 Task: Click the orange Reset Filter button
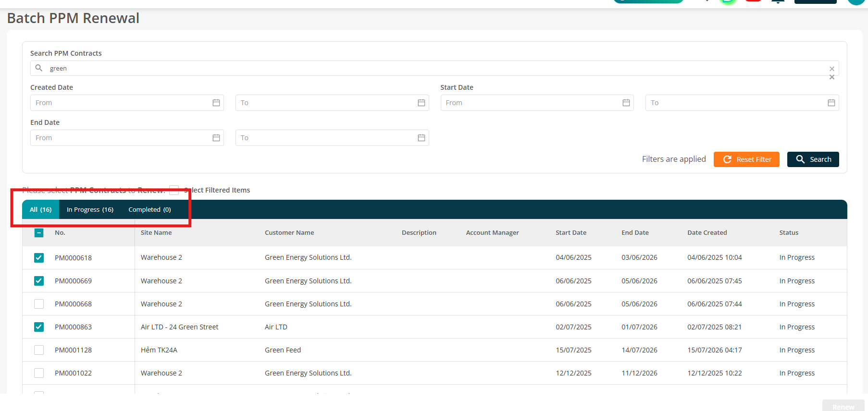(x=746, y=159)
